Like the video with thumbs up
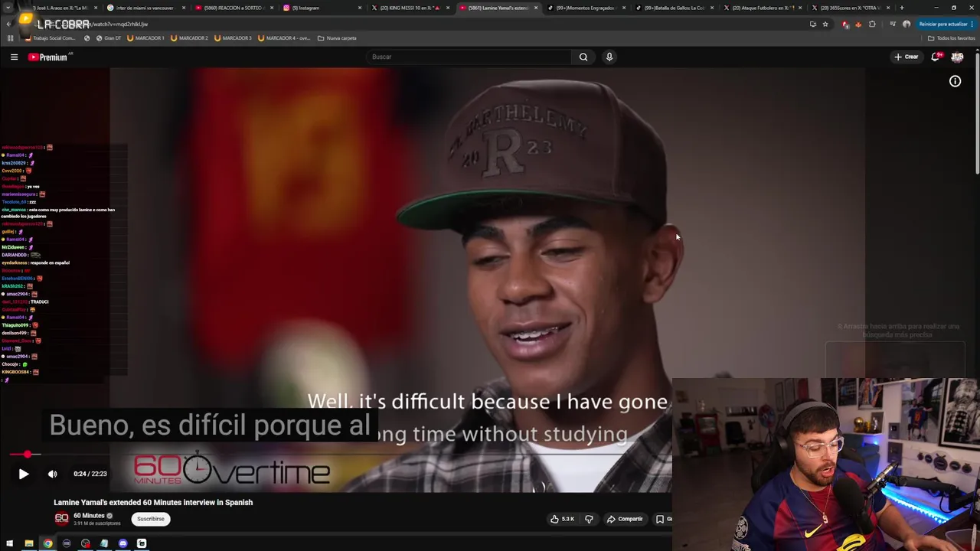 [x=563, y=519]
